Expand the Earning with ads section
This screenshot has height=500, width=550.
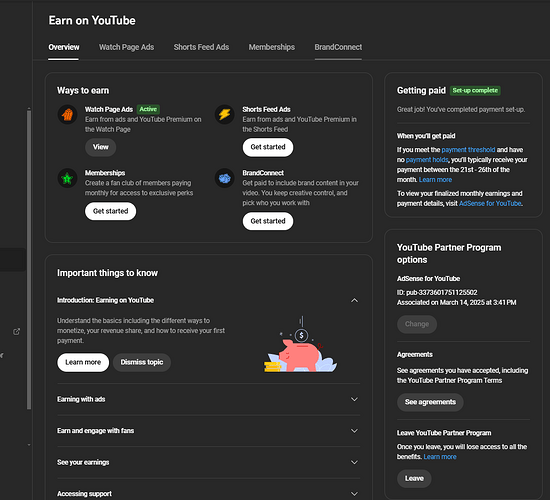[x=208, y=399]
